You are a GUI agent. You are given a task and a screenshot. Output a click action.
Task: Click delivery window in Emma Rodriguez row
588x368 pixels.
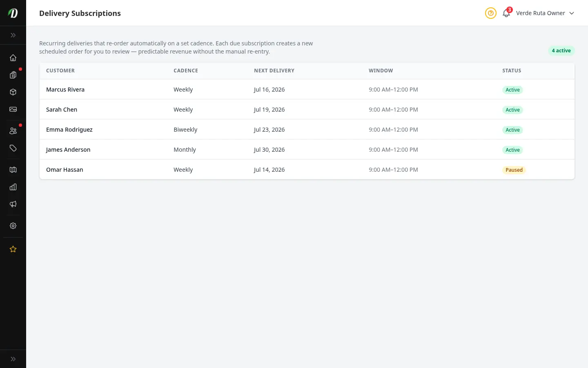click(393, 130)
